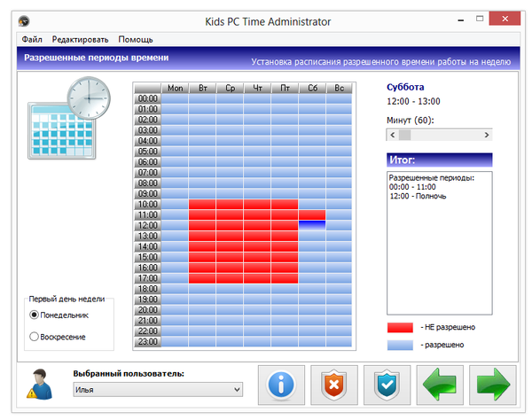Viewport: 532px width, 420px height.
Task: Click the Wednesday 14:00 red cell
Action: coord(230,246)
